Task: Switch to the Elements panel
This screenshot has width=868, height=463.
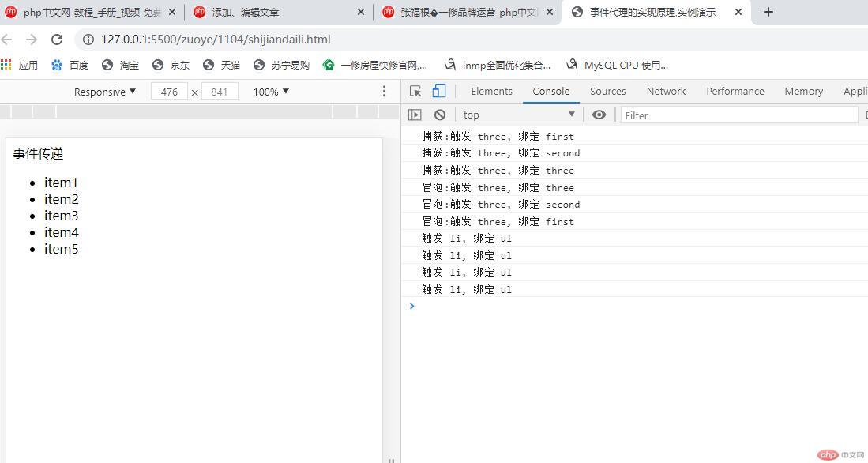Action: (x=491, y=91)
